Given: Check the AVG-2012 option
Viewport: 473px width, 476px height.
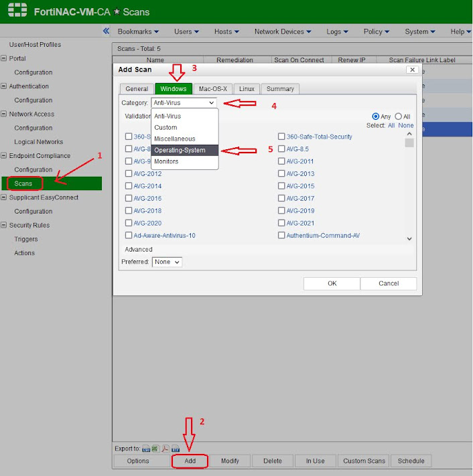Looking at the screenshot, I should click(x=129, y=173).
